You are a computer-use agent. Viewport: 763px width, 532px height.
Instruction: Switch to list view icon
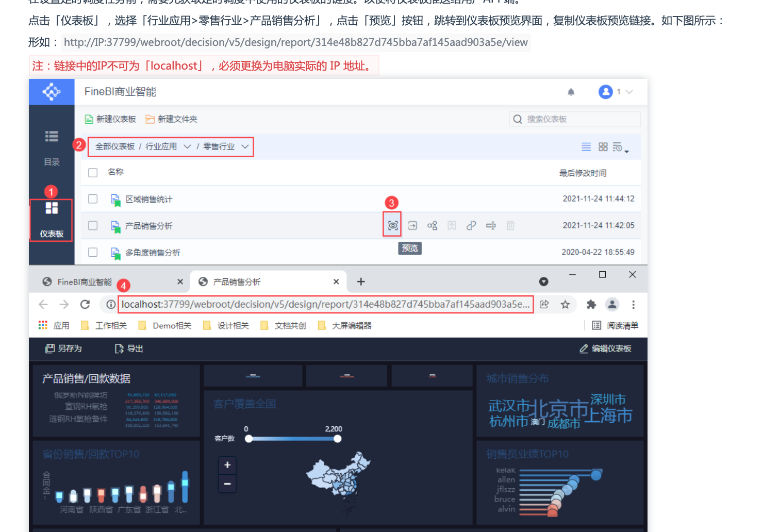point(586,146)
